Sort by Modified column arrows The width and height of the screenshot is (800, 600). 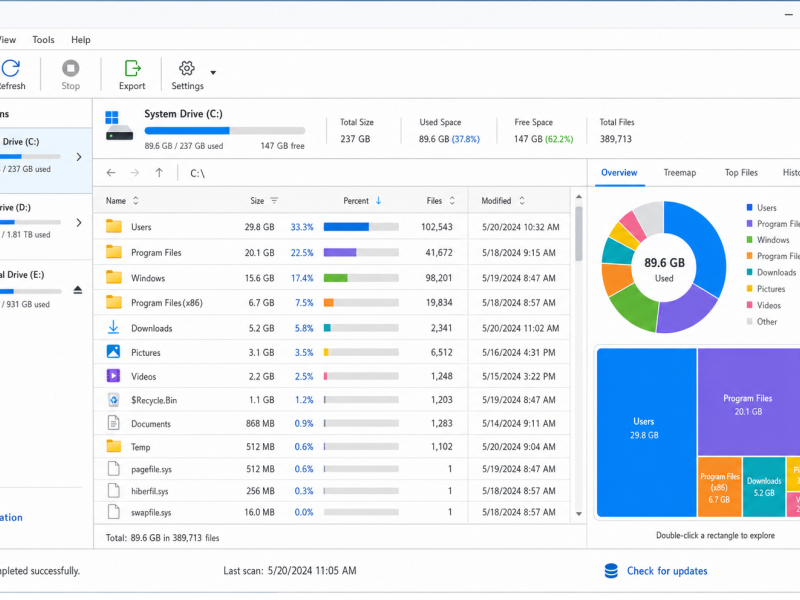(x=521, y=201)
